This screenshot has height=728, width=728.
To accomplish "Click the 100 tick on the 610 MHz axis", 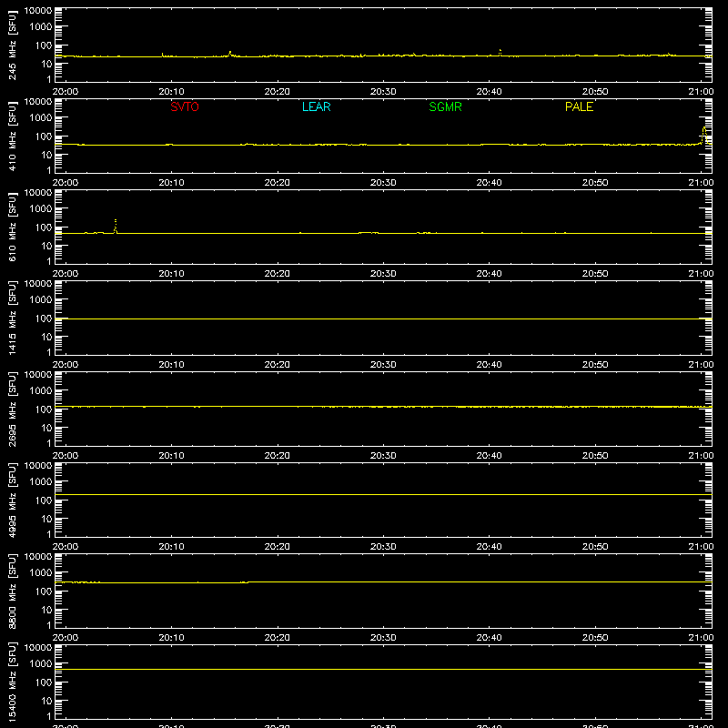I will pyautogui.click(x=44, y=227).
